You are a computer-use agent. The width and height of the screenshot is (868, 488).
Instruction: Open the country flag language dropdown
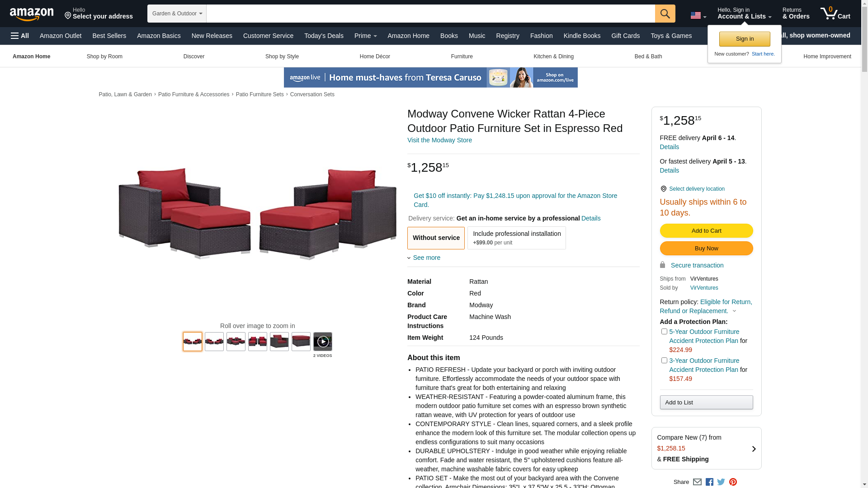698,15
